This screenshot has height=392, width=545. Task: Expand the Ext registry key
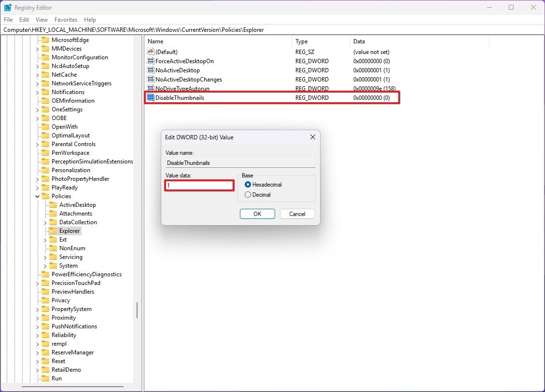pos(45,239)
